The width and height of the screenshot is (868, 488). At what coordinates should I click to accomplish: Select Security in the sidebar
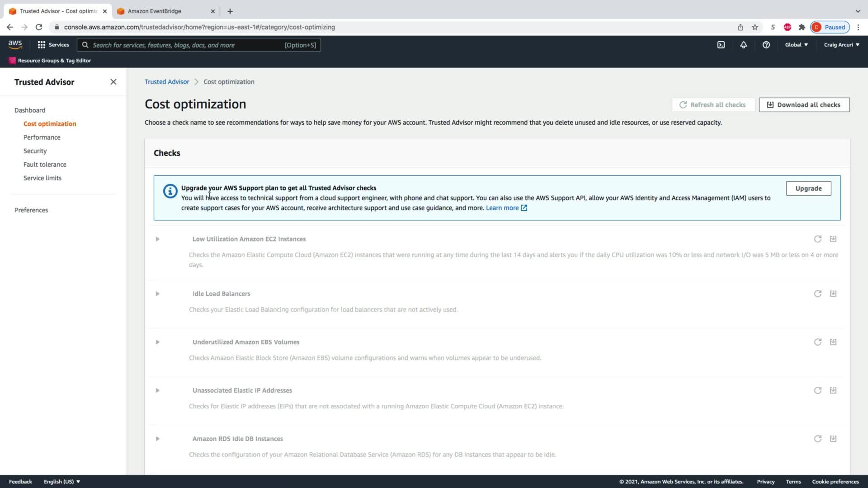point(35,151)
